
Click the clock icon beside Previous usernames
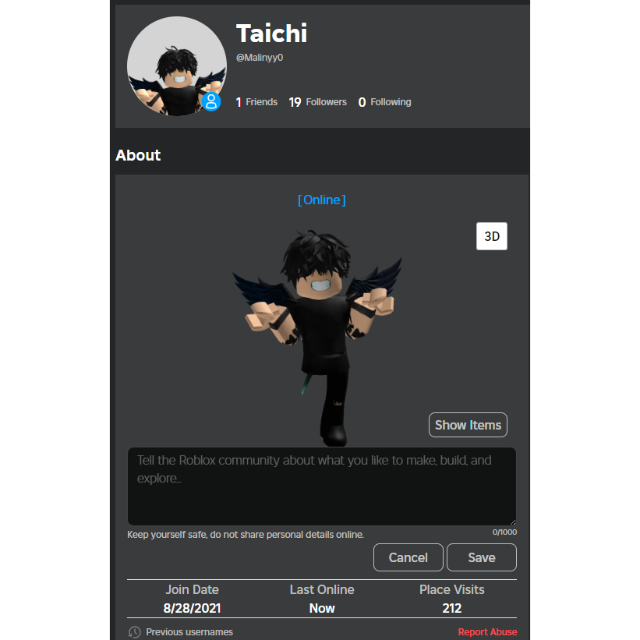[x=135, y=632]
